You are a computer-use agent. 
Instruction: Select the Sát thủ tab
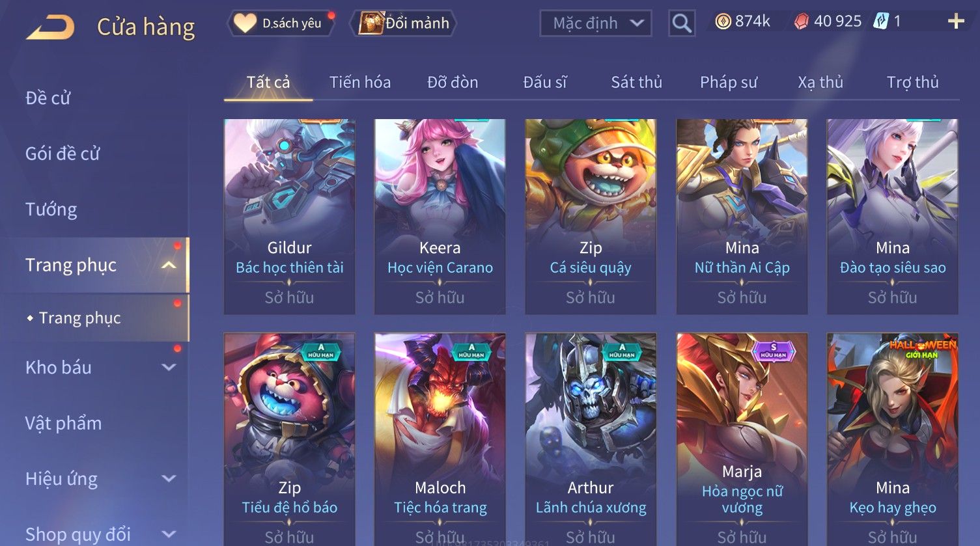(636, 82)
